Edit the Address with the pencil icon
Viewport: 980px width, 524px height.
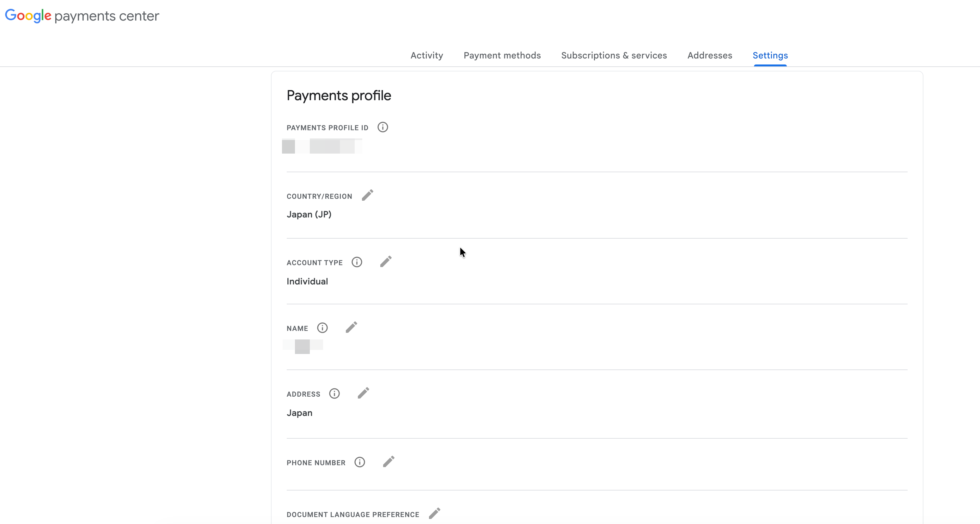[x=363, y=393]
